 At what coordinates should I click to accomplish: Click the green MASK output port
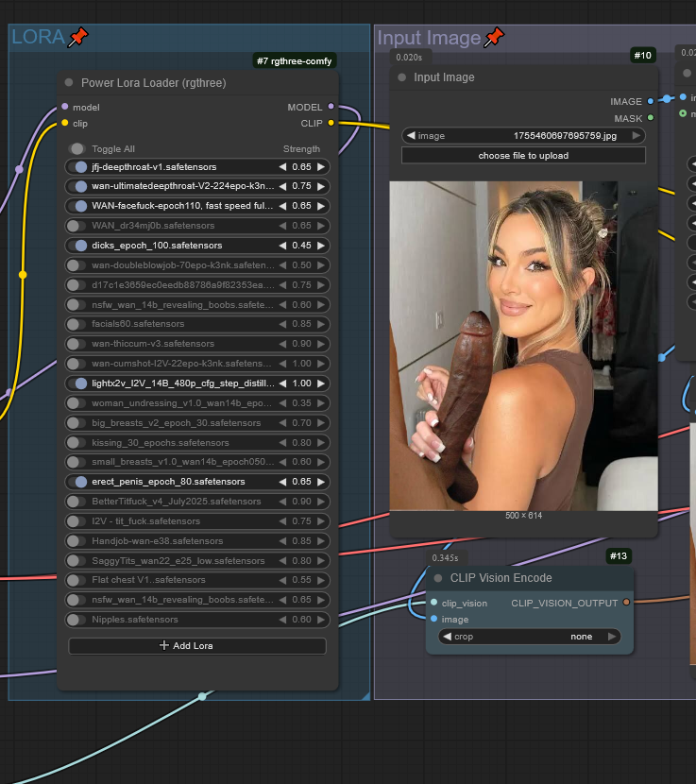tap(650, 118)
